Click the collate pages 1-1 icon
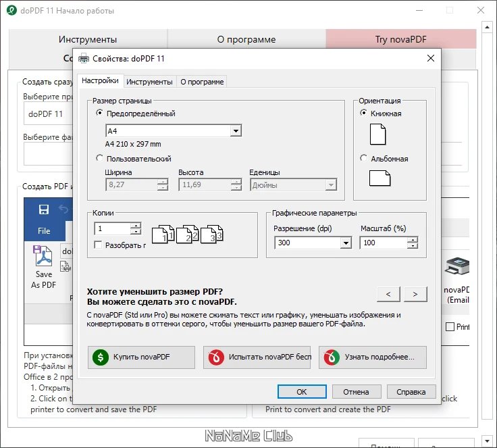The width and height of the screenshot is (497, 448). [163, 234]
